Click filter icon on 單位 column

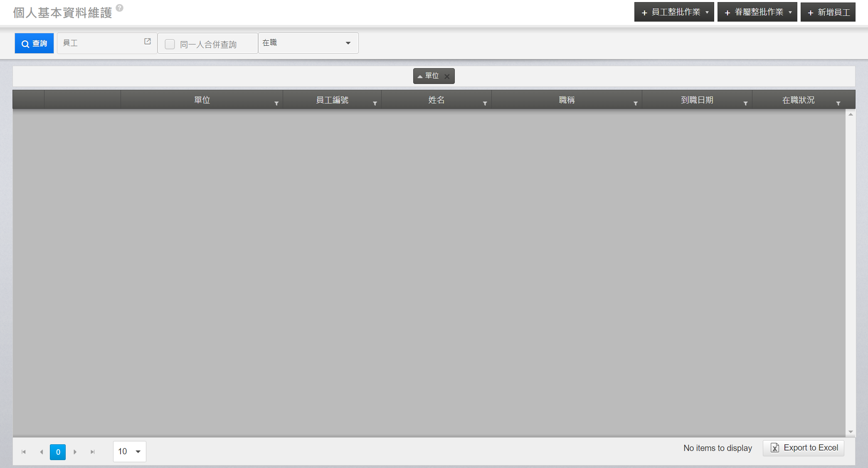click(276, 103)
